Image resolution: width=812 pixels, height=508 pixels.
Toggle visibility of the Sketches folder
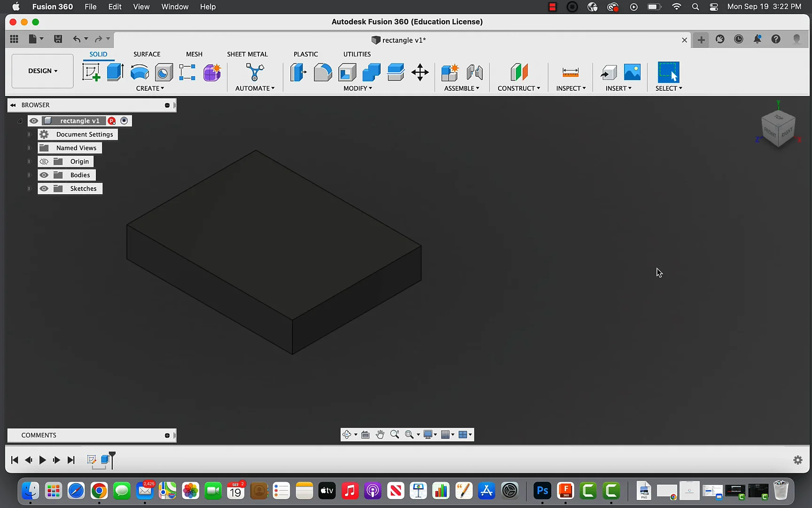coord(44,188)
